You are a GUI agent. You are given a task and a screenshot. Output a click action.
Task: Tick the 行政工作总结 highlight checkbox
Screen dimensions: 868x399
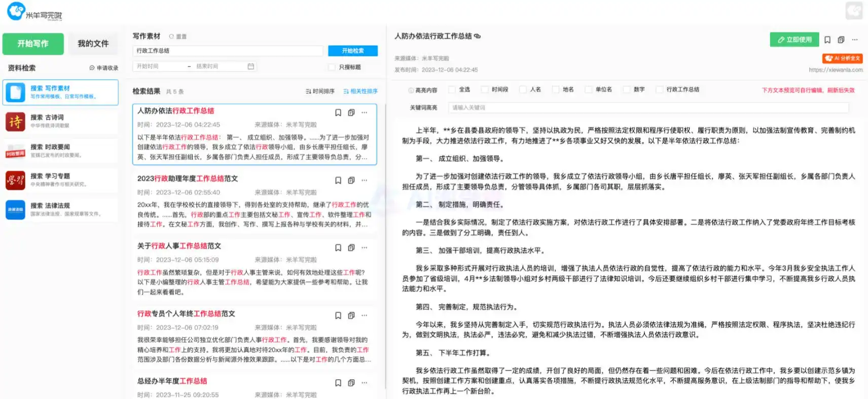[x=659, y=90]
